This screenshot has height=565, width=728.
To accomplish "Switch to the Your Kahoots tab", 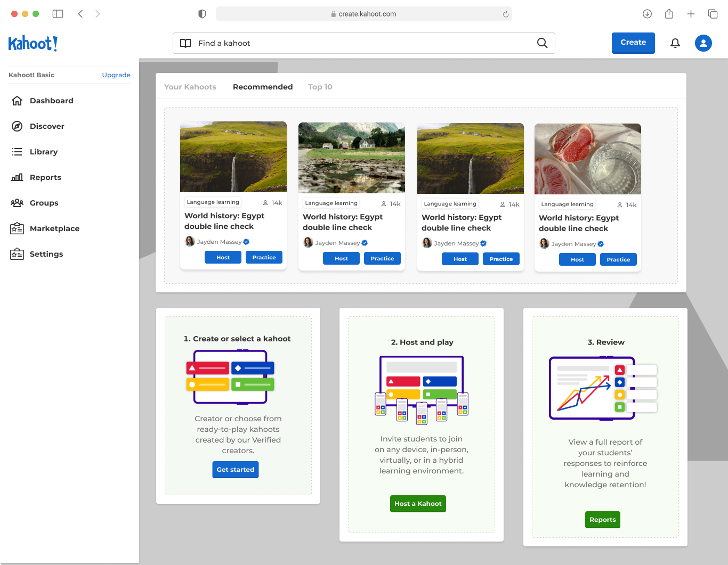I will pyautogui.click(x=190, y=87).
